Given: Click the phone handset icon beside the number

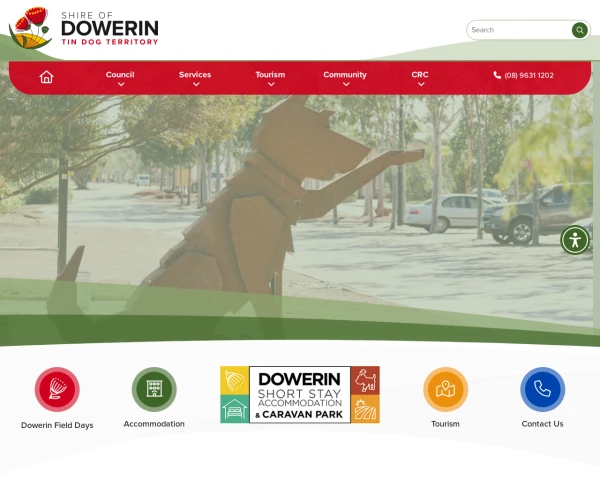Looking at the screenshot, I should tap(497, 75).
